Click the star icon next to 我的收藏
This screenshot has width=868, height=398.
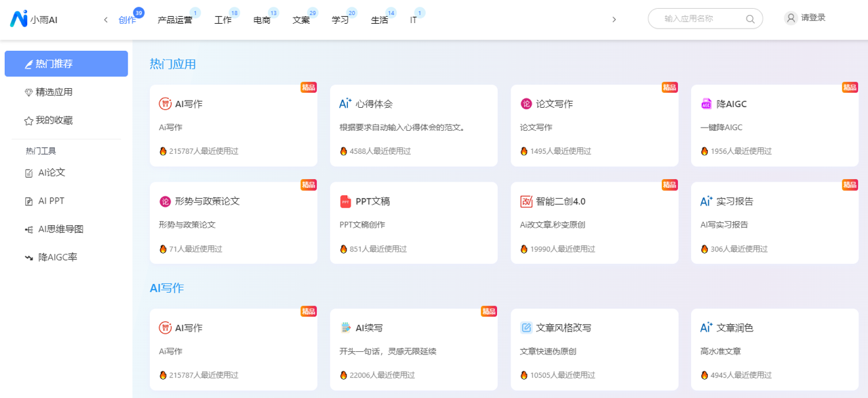(28, 121)
